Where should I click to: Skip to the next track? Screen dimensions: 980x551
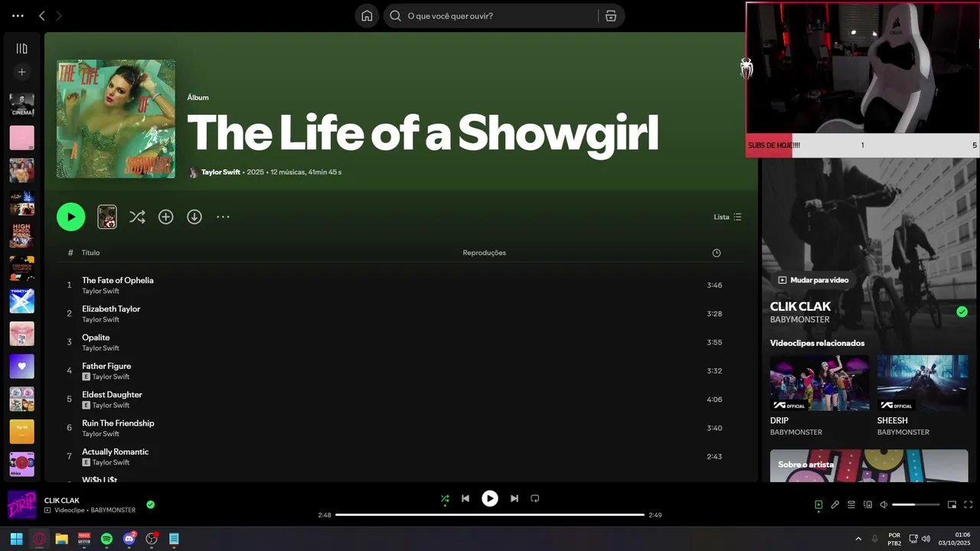pyautogui.click(x=514, y=499)
